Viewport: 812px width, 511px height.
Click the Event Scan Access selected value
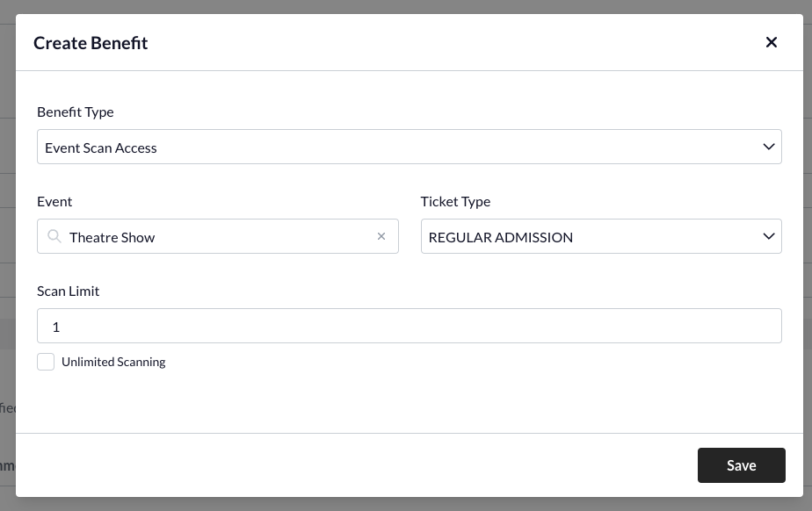[100, 148]
